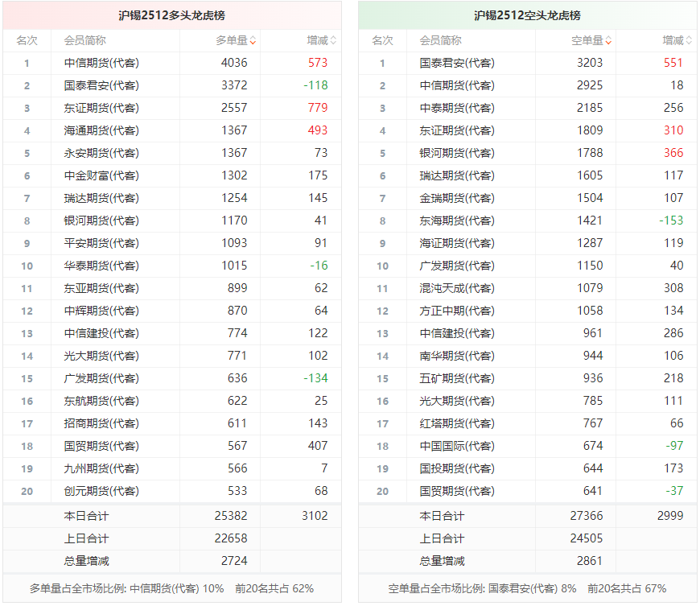Click short table daily total 27366

coord(587,516)
